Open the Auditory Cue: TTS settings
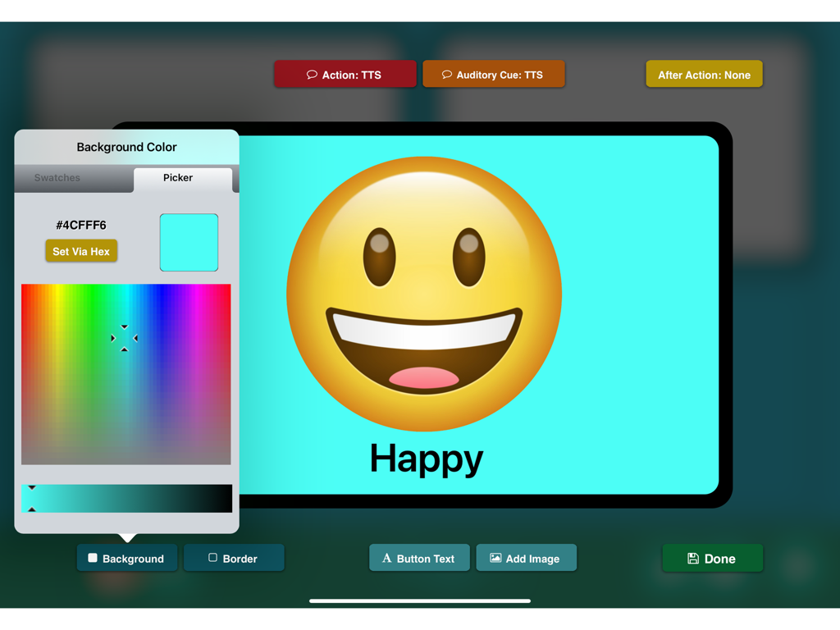Viewport: 840px width, 630px height. coord(494,74)
